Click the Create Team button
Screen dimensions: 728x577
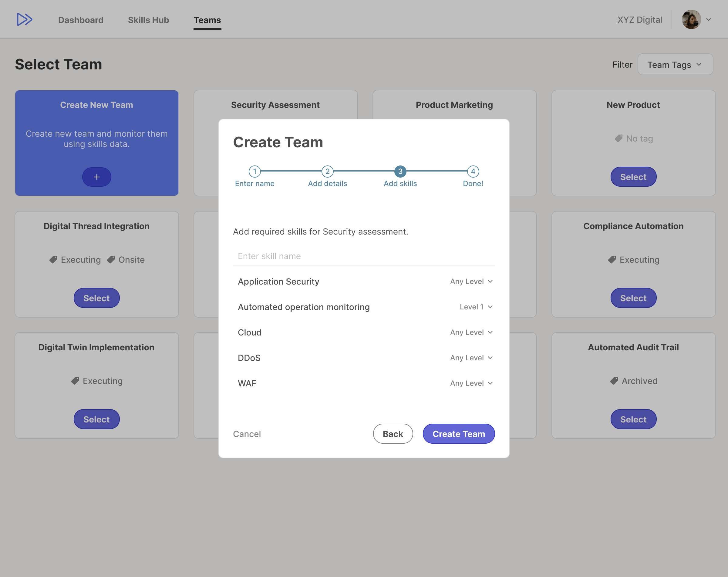(x=458, y=434)
